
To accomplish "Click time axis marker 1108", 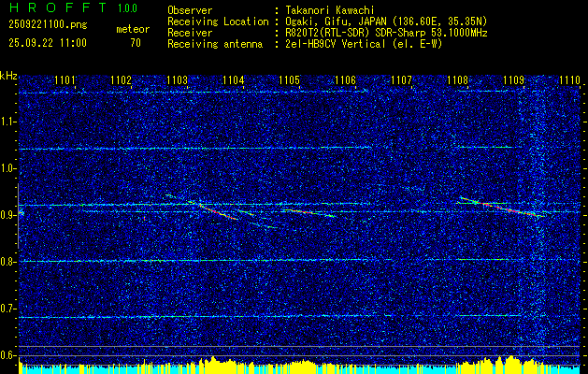I will [457, 80].
